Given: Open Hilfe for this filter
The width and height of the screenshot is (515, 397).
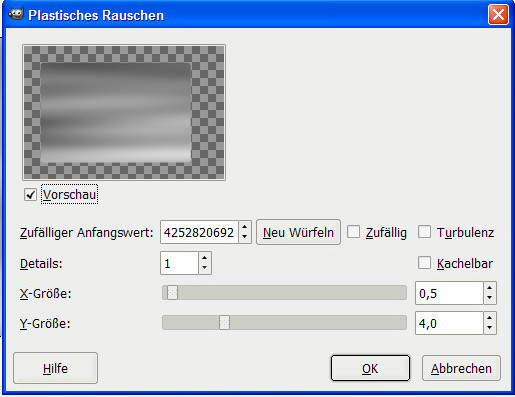Looking at the screenshot, I should [x=55, y=368].
